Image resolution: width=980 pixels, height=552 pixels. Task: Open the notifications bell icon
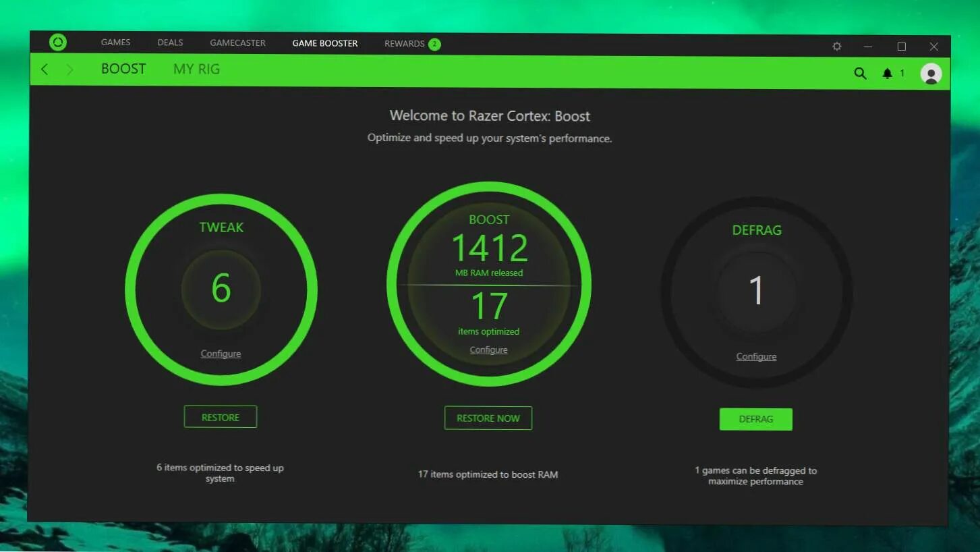pos(887,73)
